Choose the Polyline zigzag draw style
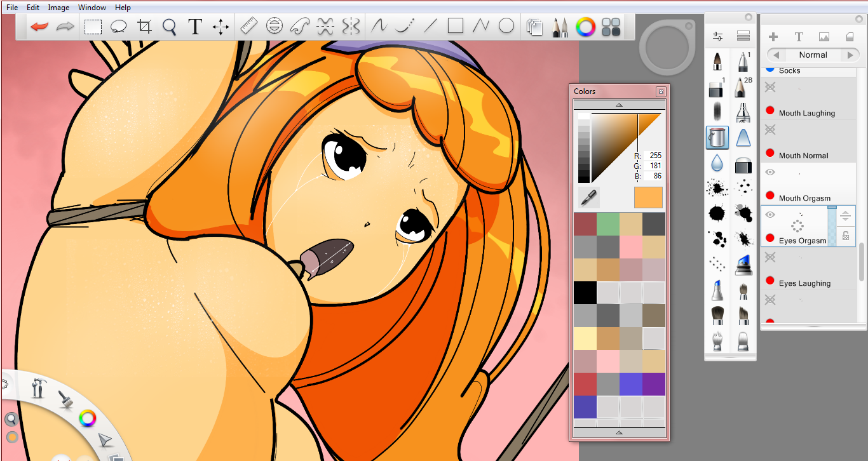Screen dimensions: 868x461 tap(481, 26)
